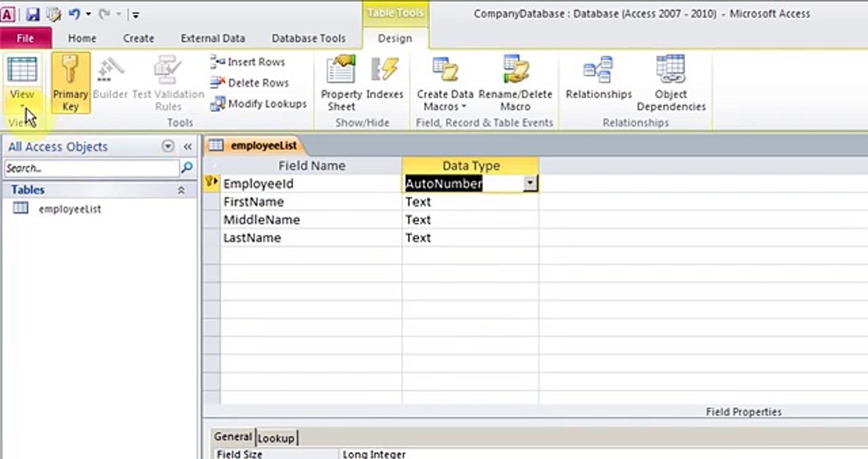Click the Data Type column header
The image size is (868, 459).
(471, 166)
